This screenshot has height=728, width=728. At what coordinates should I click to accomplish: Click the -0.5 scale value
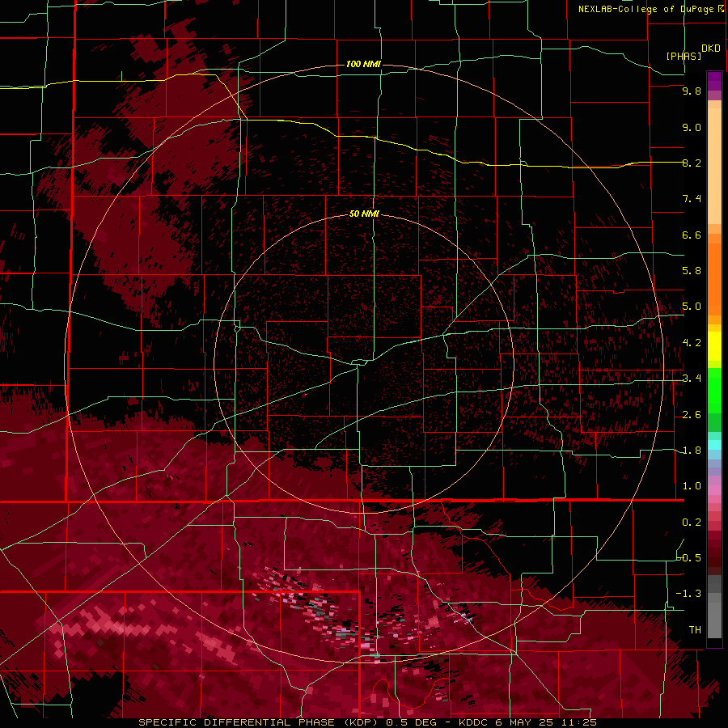pos(689,557)
